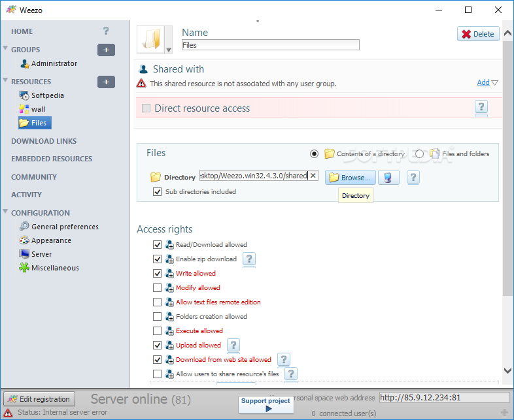Click the Server monitor icon
The width and height of the screenshot is (514, 420).
click(24, 253)
